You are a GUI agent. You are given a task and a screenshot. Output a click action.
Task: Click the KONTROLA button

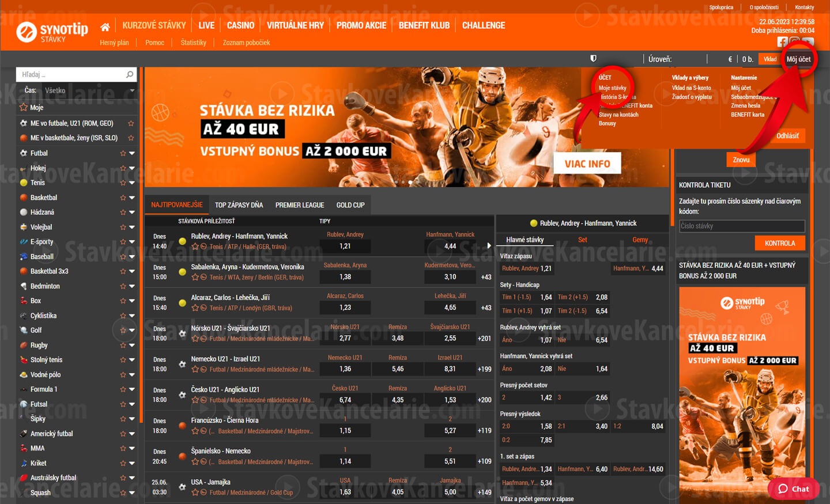[780, 243]
